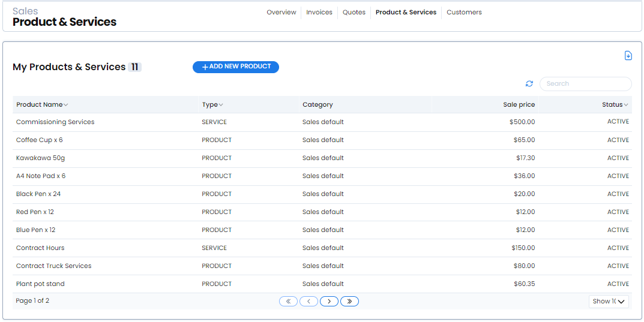Click the $36.00 sale price
This screenshot has height=322, width=644.
coord(524,176)
